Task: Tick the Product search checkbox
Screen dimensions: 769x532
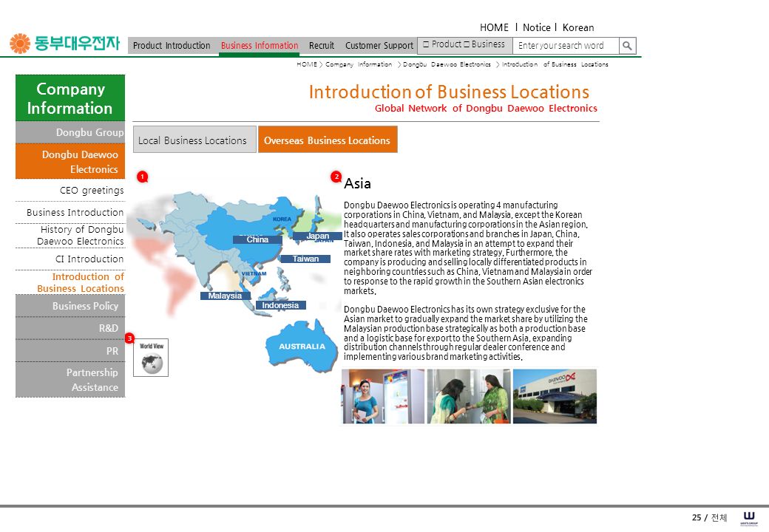Action: click(x=426, y=44)
